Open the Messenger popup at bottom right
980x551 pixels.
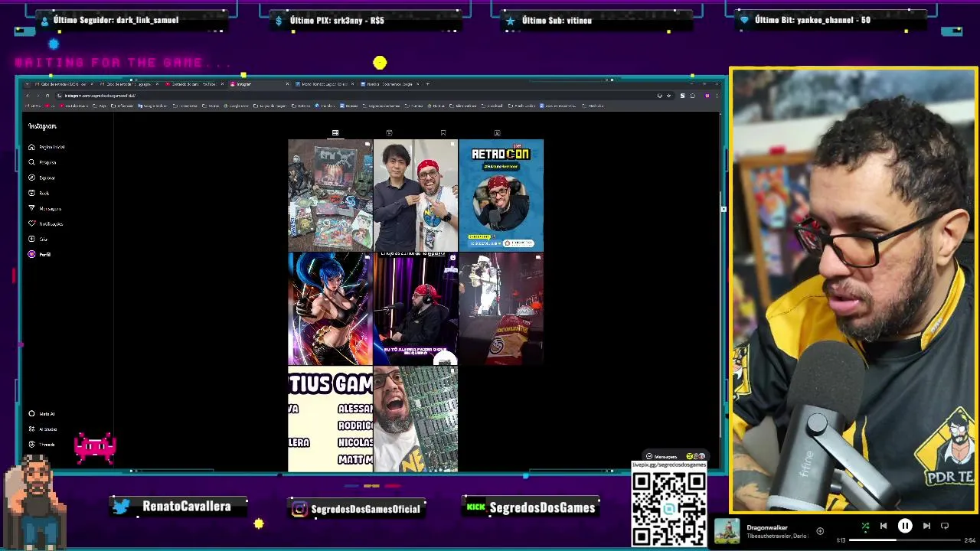pos(675,457)
